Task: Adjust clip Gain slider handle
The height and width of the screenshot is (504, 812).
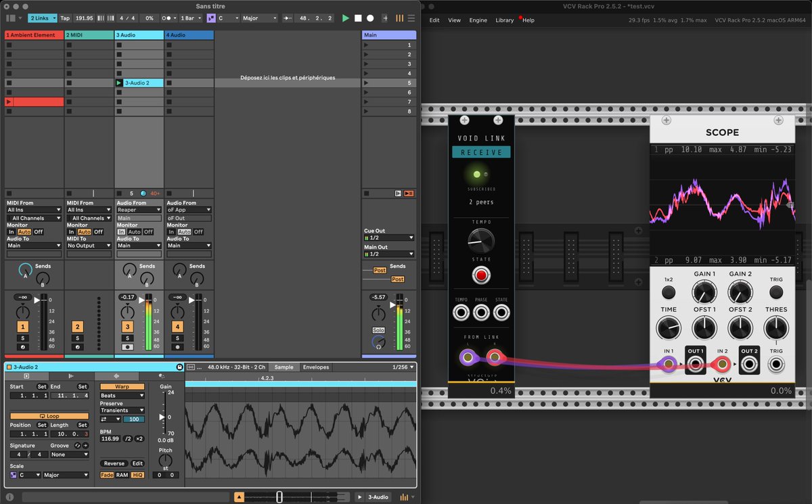Action: pyautogui.click(x=162, y=417)
